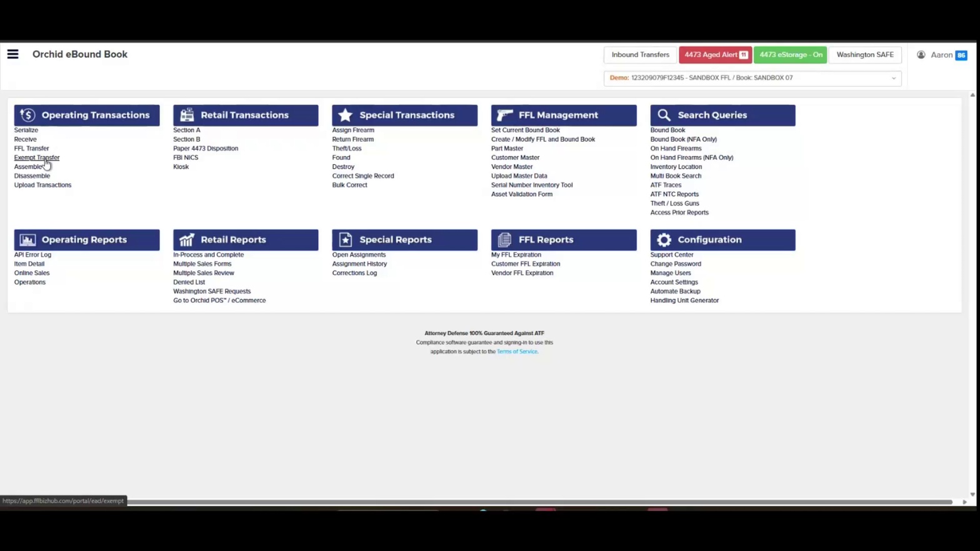Open the Demo FFL / Book selector dropdown
The height and width of the screenshot is (551, 980).
(752, 78)
